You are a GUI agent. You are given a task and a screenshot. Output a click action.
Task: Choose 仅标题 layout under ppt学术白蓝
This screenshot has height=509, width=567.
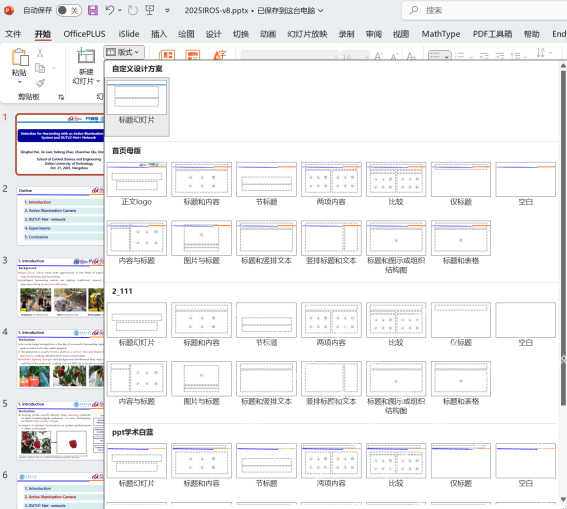pyautogui.click(x=461, y=466)
